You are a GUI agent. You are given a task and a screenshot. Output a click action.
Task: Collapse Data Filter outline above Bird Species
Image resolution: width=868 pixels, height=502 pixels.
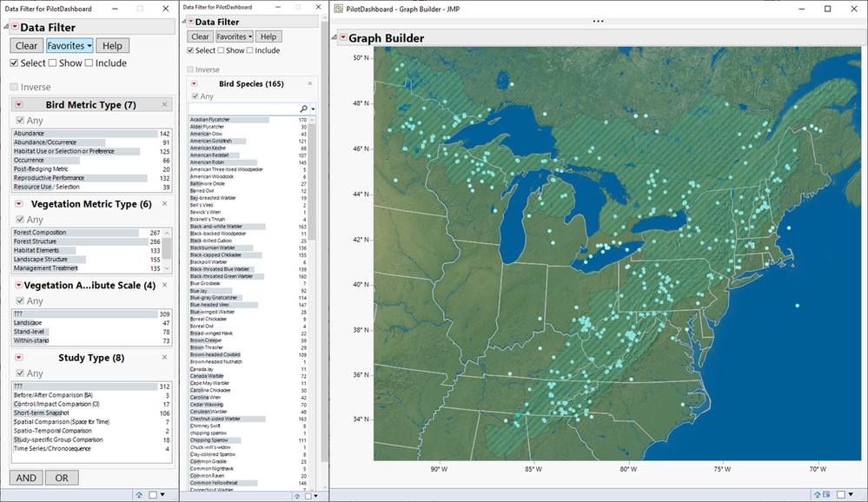pyautogui.click(x=184, y=22)
